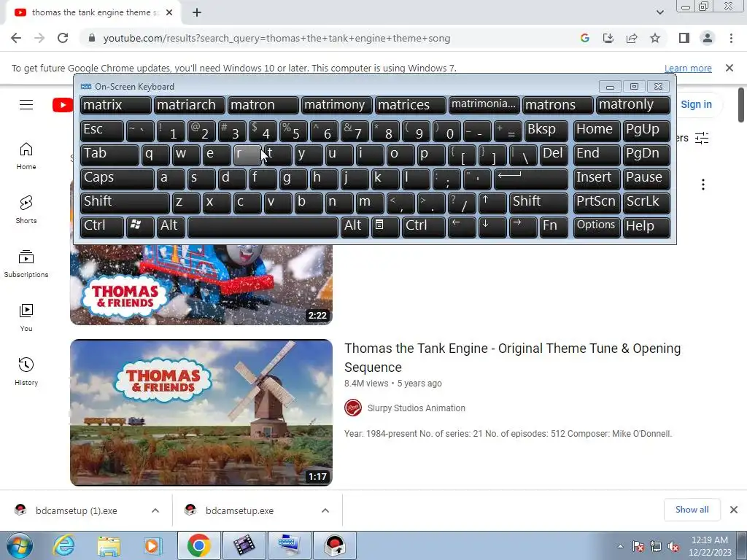Click the Help key on keyboard
Viewport: 747px width, 560px height.
click(x=646, y=227)
